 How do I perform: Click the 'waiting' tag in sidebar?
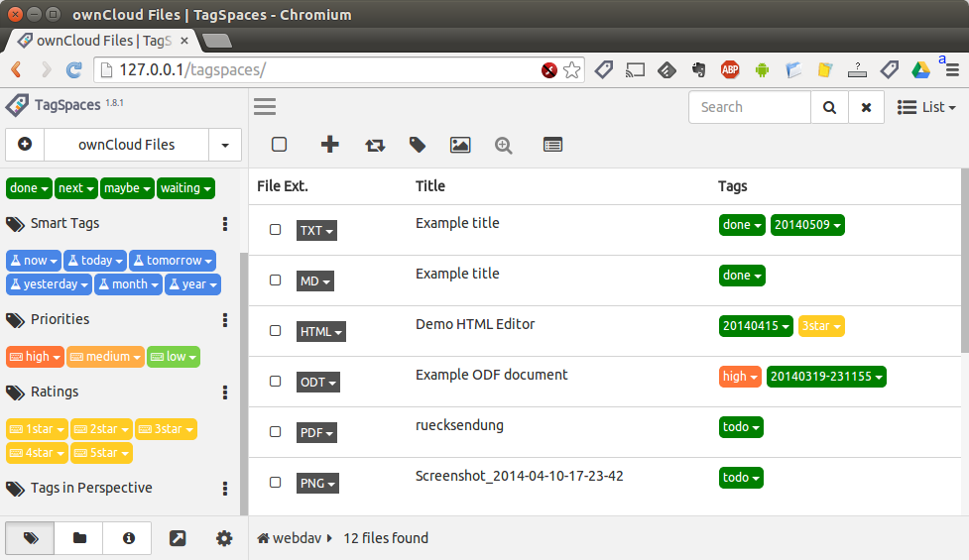point(185,187)
